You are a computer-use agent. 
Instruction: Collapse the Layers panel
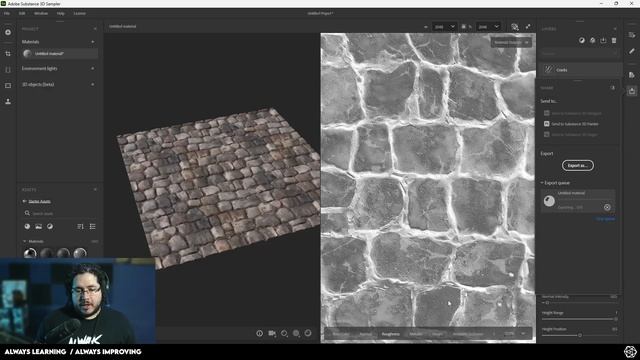615,29
